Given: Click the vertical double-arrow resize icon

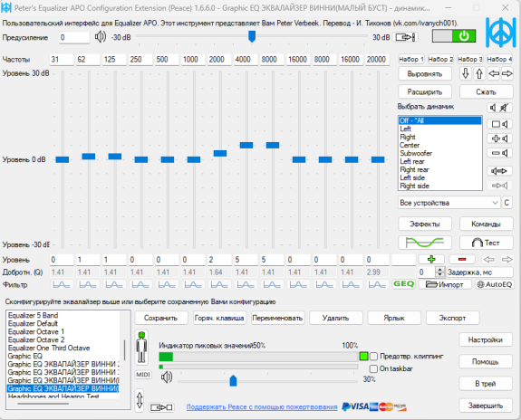Looking at the screenshot, I should click(x=140, y=400).
